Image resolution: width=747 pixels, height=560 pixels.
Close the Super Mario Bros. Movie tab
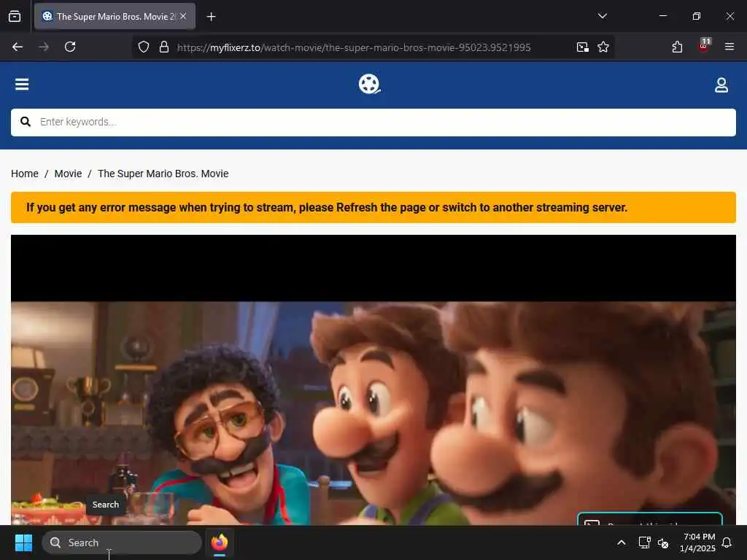pyautogui.click(x=183, y=16)
